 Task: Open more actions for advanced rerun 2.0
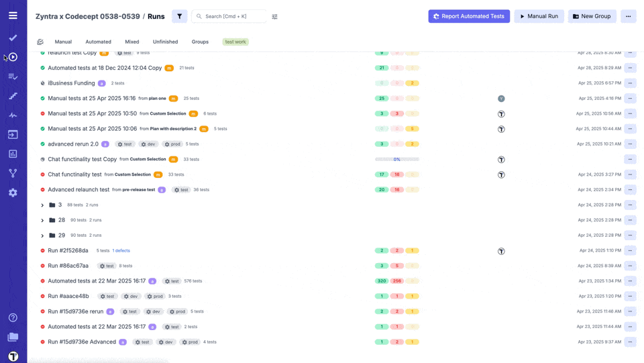click(x=630, y=144)
